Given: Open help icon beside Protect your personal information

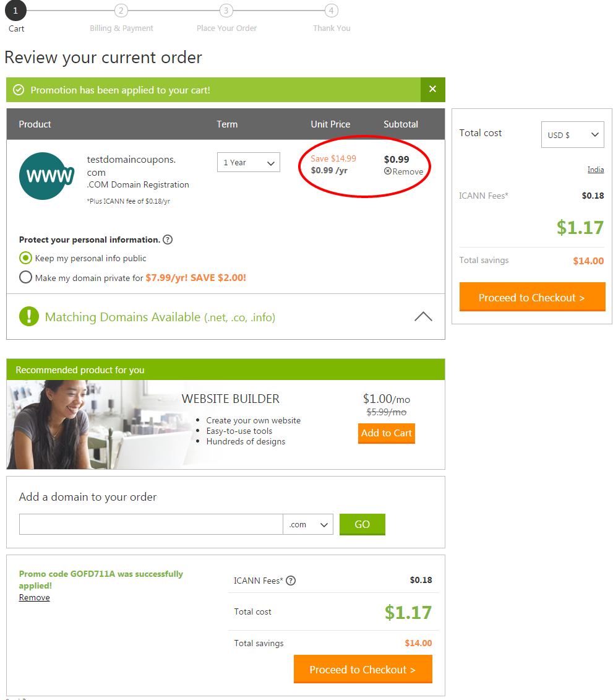Looking at the screenshot, I should [x=167, y=240].
